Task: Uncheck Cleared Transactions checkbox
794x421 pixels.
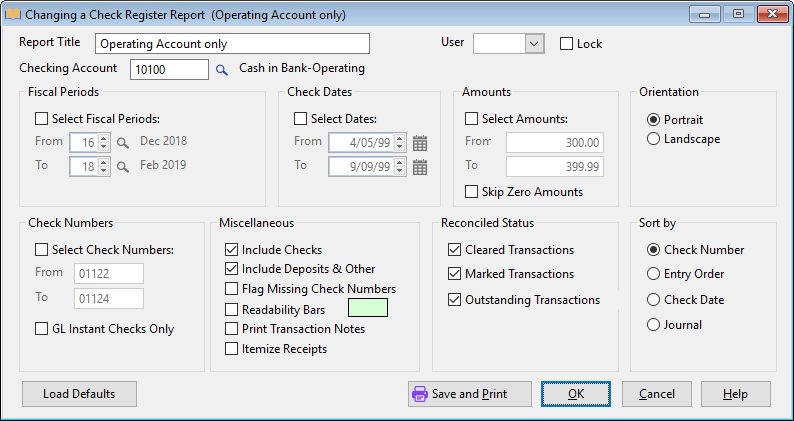Action: [x=456, y=250]
